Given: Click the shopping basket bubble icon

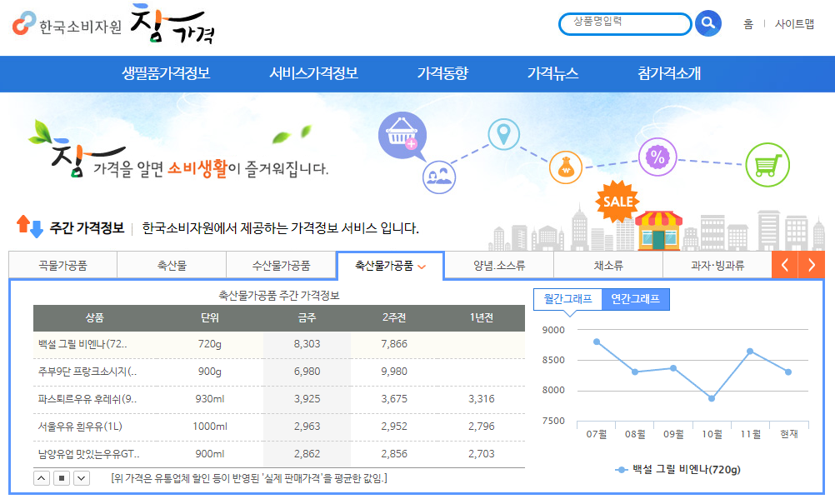Looking at the screenshot, I should pos(402,135).
